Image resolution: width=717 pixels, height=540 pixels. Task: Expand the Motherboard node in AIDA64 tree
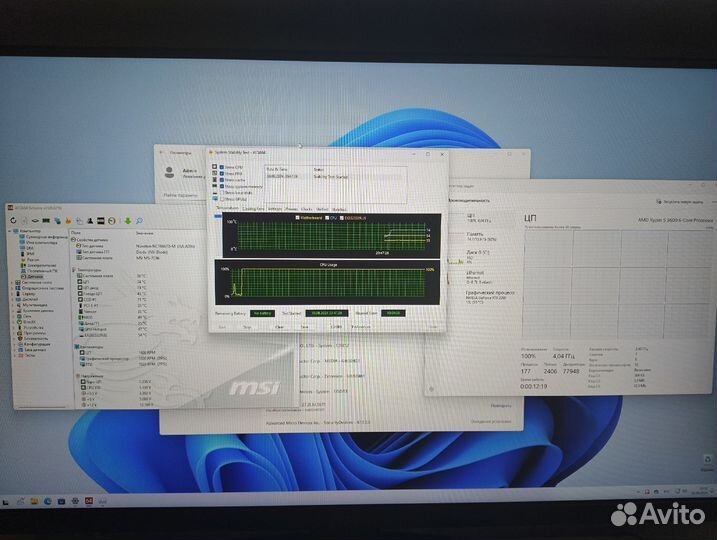tap(11, 283)
